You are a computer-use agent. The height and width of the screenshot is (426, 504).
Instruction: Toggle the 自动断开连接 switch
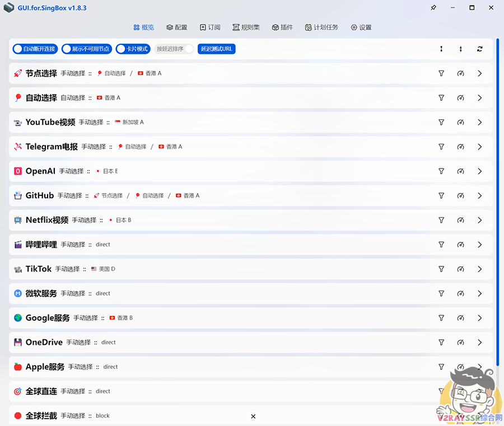35,49
